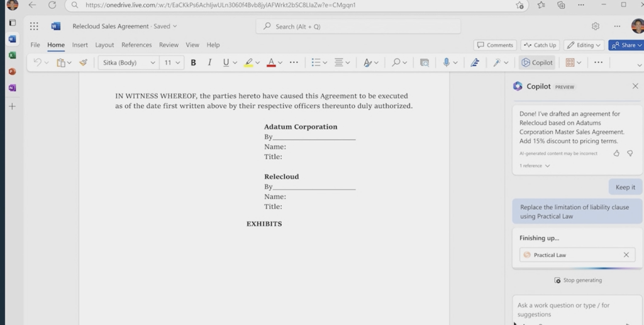This screenshot has width=644, height=325.
Task: Switch to the Review tab
Action: click(x=169, y=45)
